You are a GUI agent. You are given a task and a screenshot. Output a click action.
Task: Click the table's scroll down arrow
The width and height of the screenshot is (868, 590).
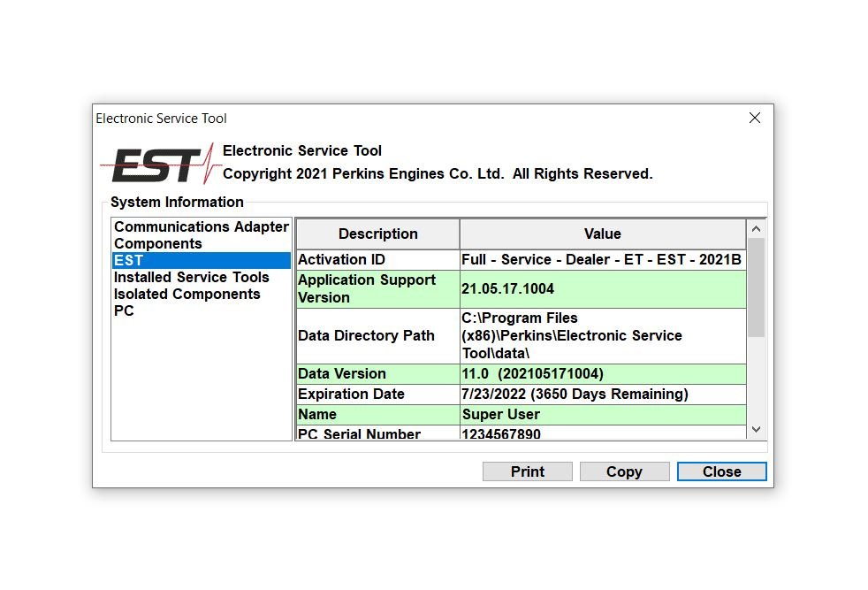[x=756, y=429]
